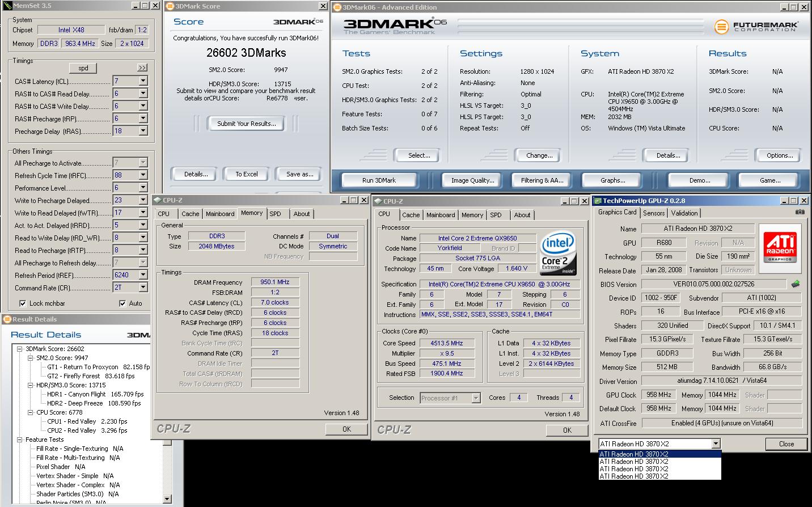Click the scrollbar down arrow in Result Details
The height and width of the screenshot is (507, 812).
click(167, 499)
